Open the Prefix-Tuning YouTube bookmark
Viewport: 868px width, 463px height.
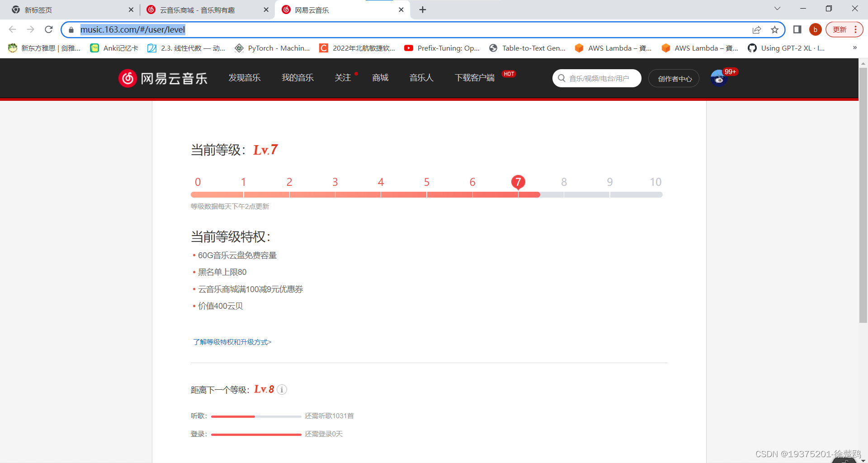(x=442, y=48)
